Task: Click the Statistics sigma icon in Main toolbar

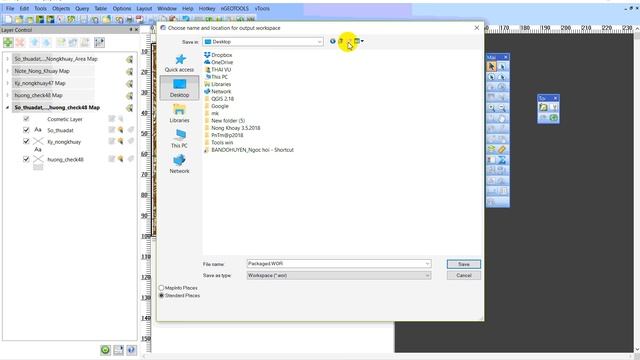Action: (502, 160)
